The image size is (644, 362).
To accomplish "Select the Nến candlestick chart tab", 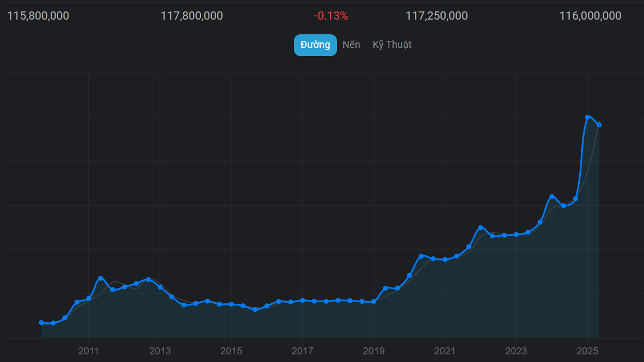I will pyautogui.click(x=351, y=45).
